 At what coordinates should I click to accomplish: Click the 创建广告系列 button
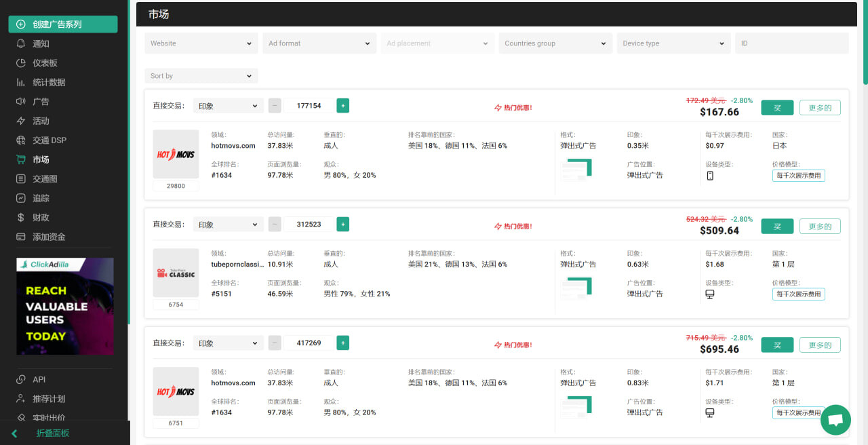(x=63, y=24)
